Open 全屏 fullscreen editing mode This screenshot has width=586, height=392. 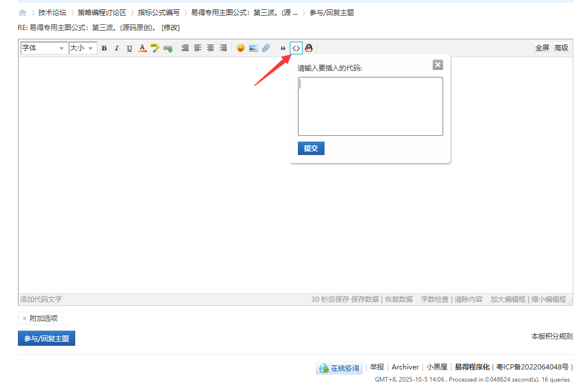point(543,48)
